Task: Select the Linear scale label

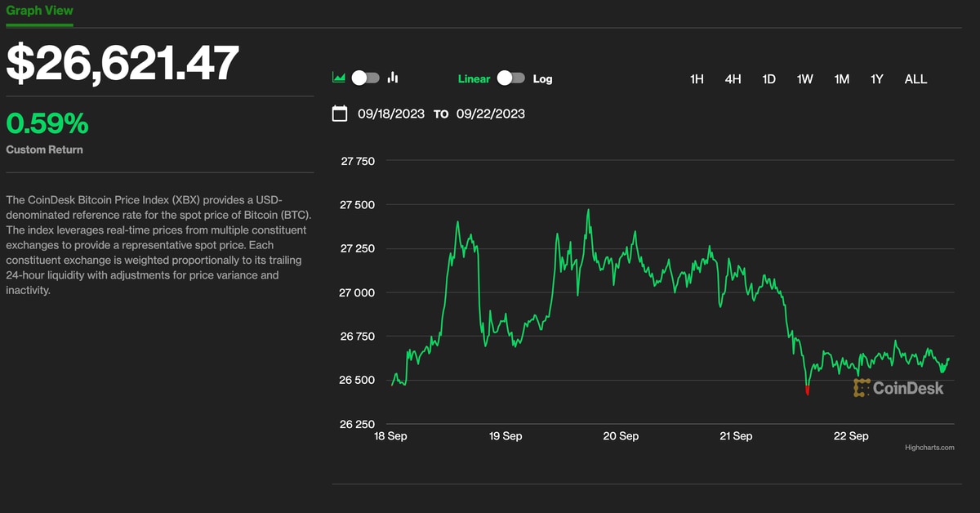Action: 474,79
